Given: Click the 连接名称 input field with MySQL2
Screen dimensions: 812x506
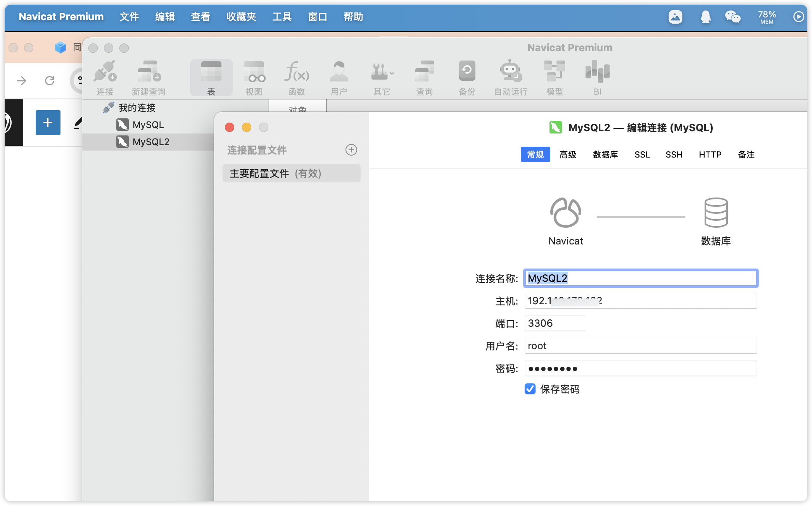Looking at the screenshot, I should click(x=641, y=278).
